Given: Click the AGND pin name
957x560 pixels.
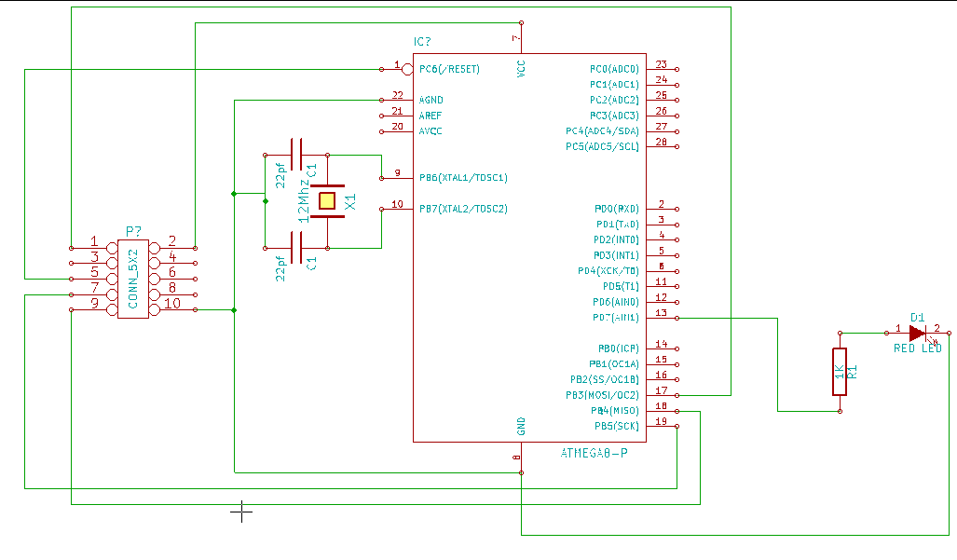Looking at the screenshot, I should click(x=431, y=100).
